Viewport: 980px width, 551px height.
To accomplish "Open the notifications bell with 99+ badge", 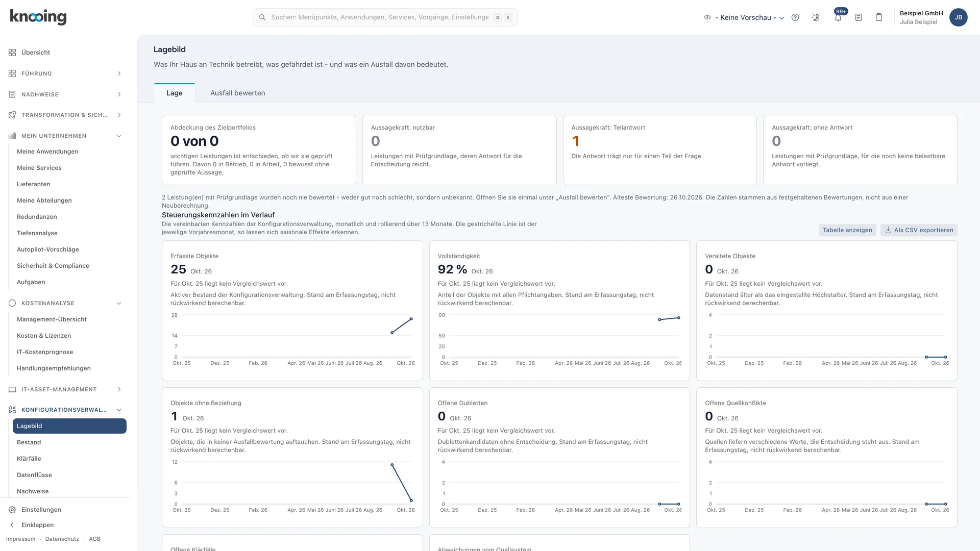I will coord(838,17).
